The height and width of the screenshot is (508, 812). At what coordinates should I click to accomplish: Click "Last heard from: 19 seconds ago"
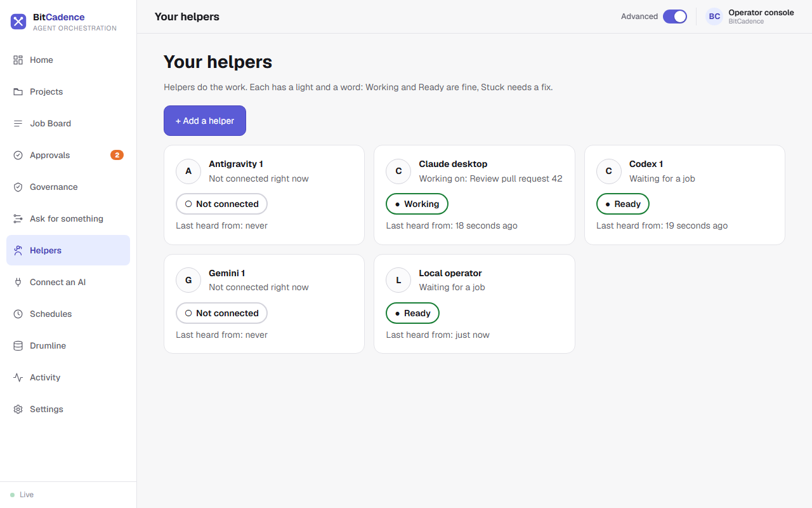pyautogui.click(x=662, y=225)
